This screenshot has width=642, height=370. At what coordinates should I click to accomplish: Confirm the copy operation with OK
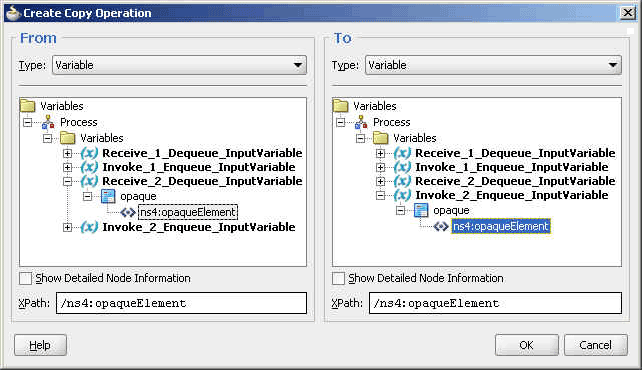[x=526, y=345]
